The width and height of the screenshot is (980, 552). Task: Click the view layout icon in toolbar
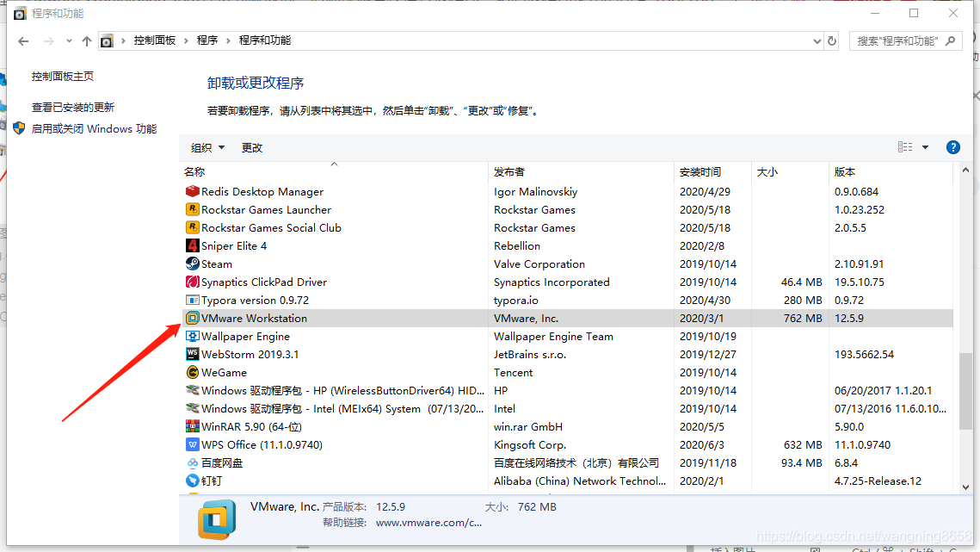click(x=905, y=147)
